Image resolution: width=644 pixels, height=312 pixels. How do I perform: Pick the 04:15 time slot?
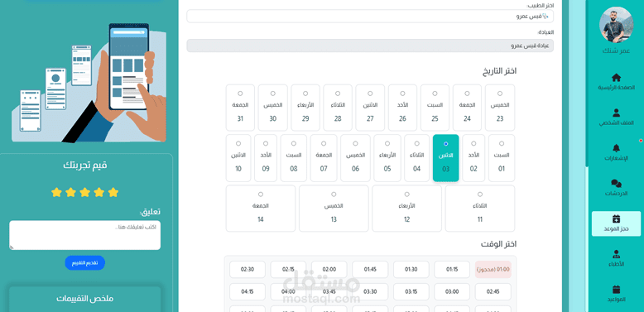tap(248, 292)
